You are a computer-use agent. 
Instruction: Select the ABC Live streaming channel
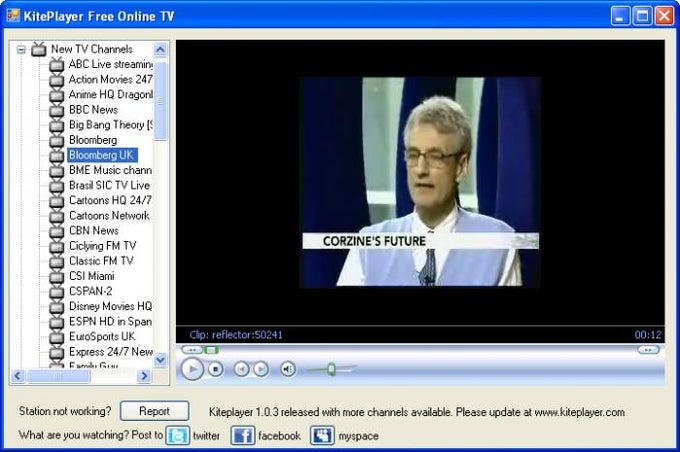[111, 64]
